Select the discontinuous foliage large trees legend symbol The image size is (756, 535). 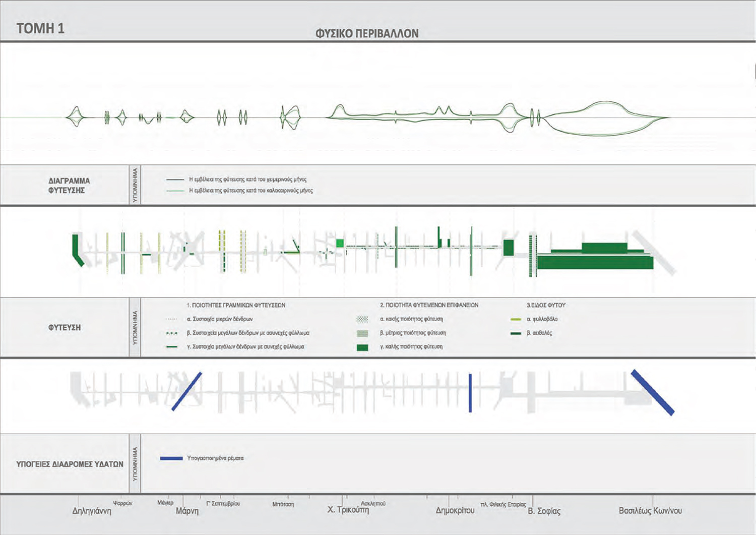click(171, 333)
